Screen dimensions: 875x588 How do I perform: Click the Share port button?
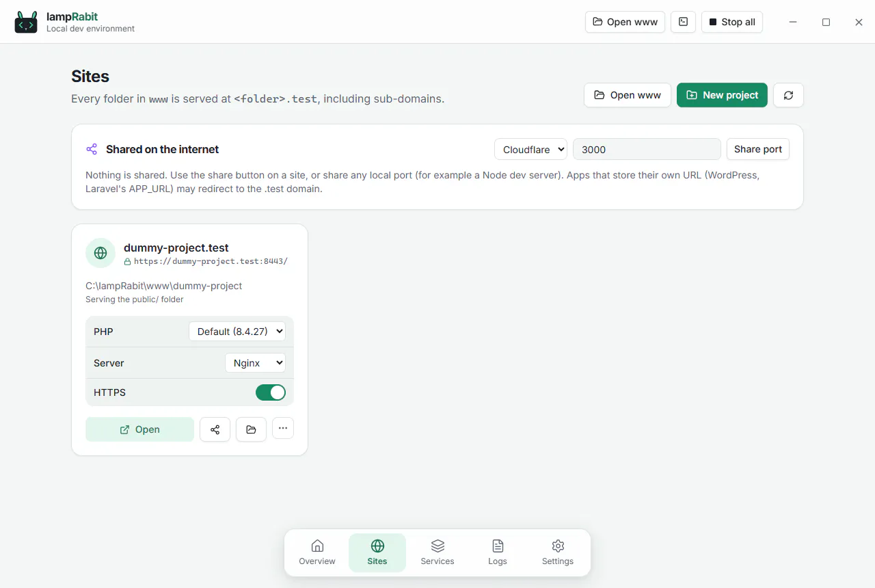click(x=758, y=149)
